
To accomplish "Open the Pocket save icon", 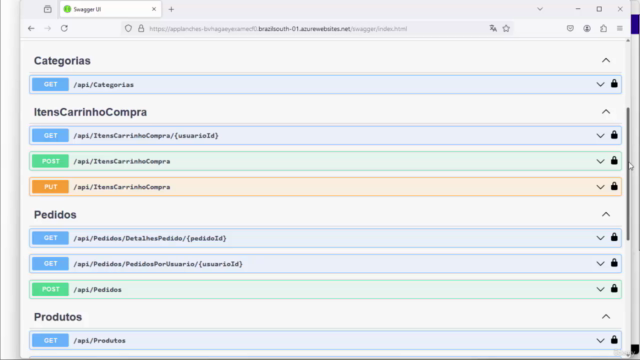I will (570, 28).
